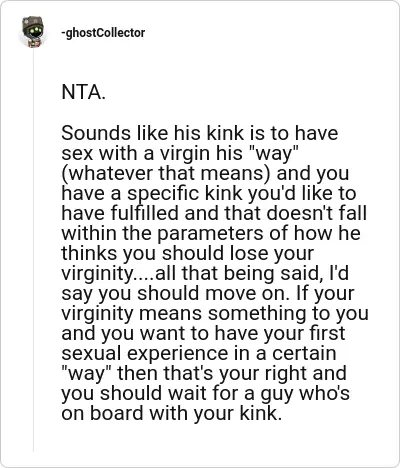The width and height of the screenshot is (400, 468).
Task: Open the -ghostCollector avatar icon
Action: (x=32, y=32)
